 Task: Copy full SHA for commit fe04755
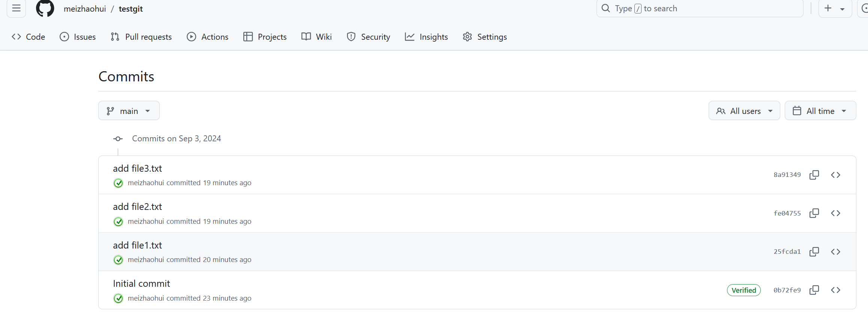(814, 213)
